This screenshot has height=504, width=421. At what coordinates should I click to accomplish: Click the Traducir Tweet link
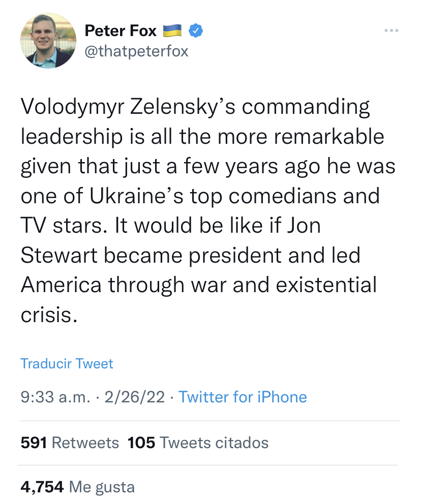(x=67, y=364)
